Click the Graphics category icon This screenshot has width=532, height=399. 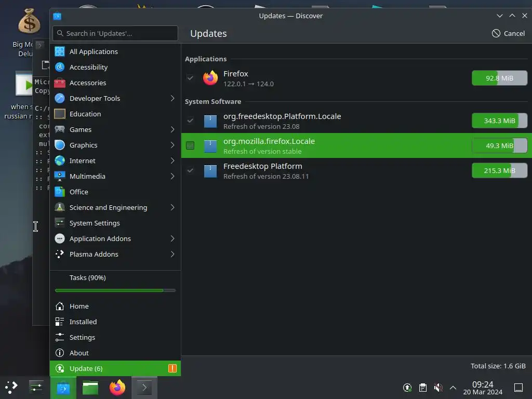[60, 145]
